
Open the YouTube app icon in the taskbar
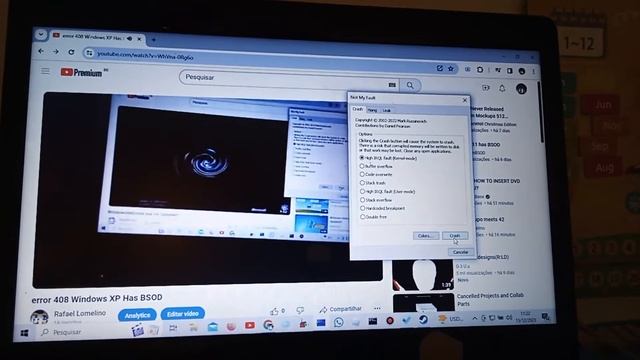pyautogui.click(x=250, y=325)
